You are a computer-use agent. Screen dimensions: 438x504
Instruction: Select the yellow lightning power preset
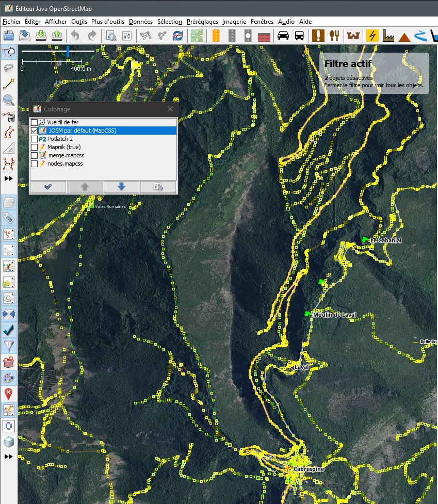[372, 36]
